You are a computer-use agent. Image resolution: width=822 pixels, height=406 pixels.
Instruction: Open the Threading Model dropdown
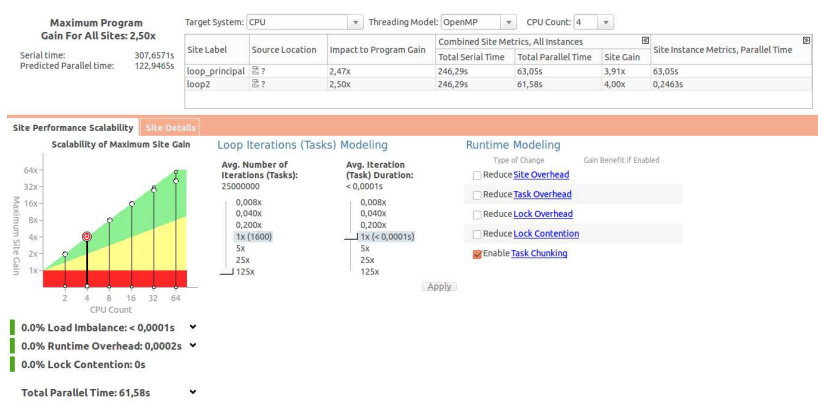click(509, 22)
